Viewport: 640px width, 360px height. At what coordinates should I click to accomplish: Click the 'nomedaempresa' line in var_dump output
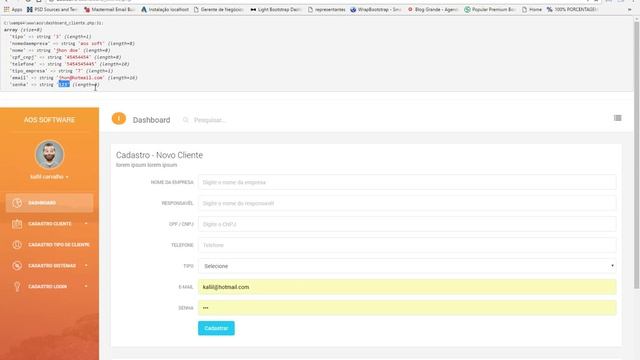tap(72, 43)
